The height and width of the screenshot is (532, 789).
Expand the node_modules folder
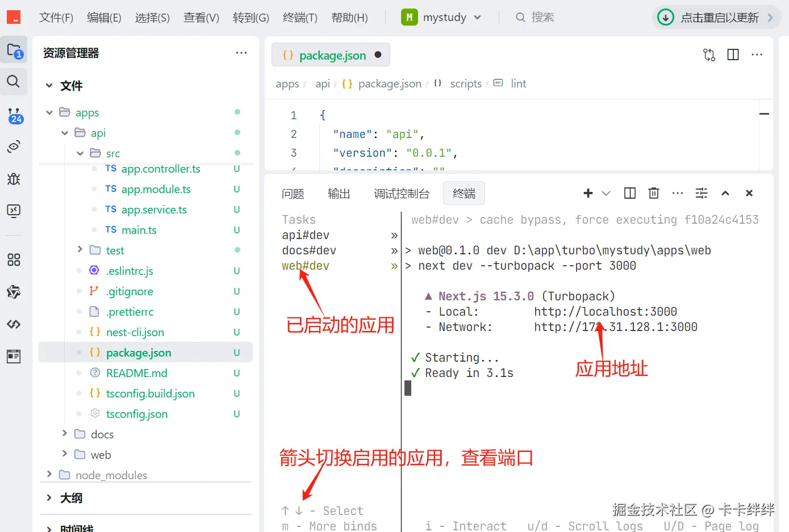coord(49,474)
